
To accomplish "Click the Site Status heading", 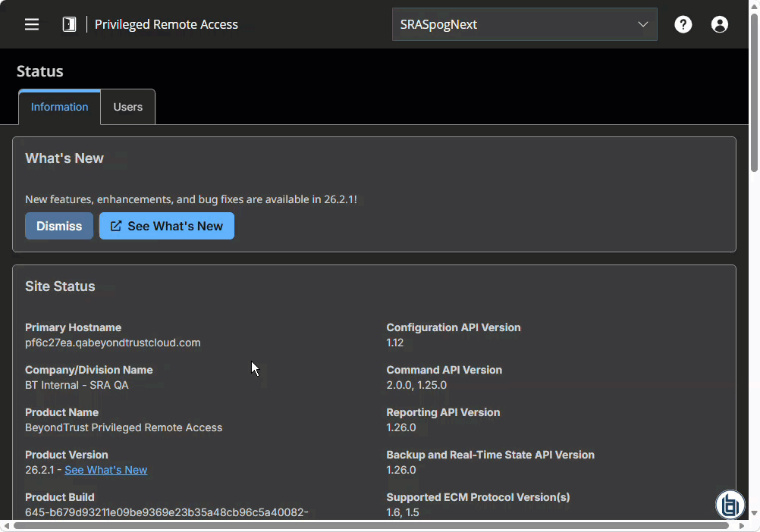I will (60, 286).
